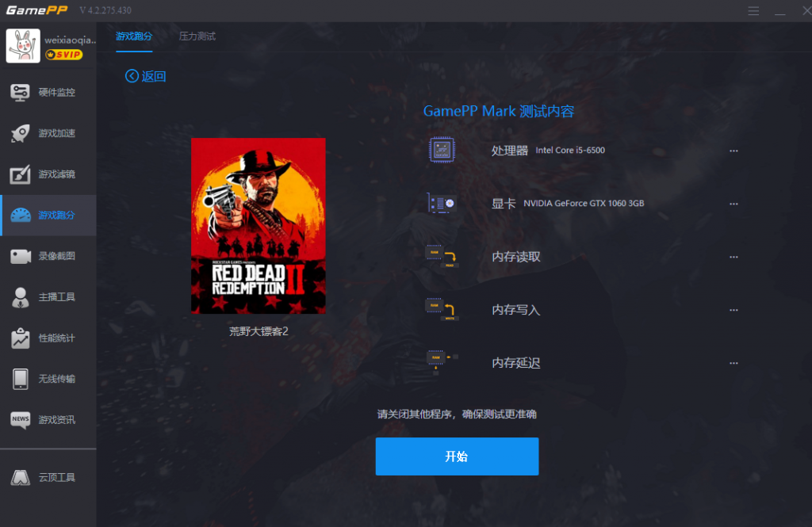This screenshot has width=812, height=527.
Task: Open the hamburger menu in title bar
Action: [x=753, y=11]
